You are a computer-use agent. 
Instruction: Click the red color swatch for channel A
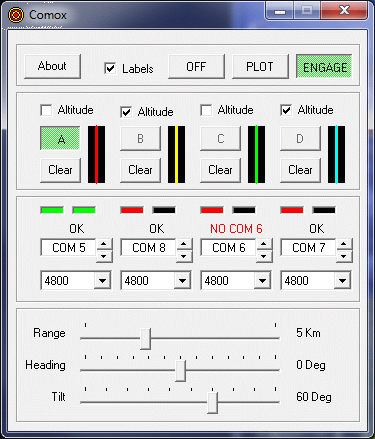tap(96, 154)
